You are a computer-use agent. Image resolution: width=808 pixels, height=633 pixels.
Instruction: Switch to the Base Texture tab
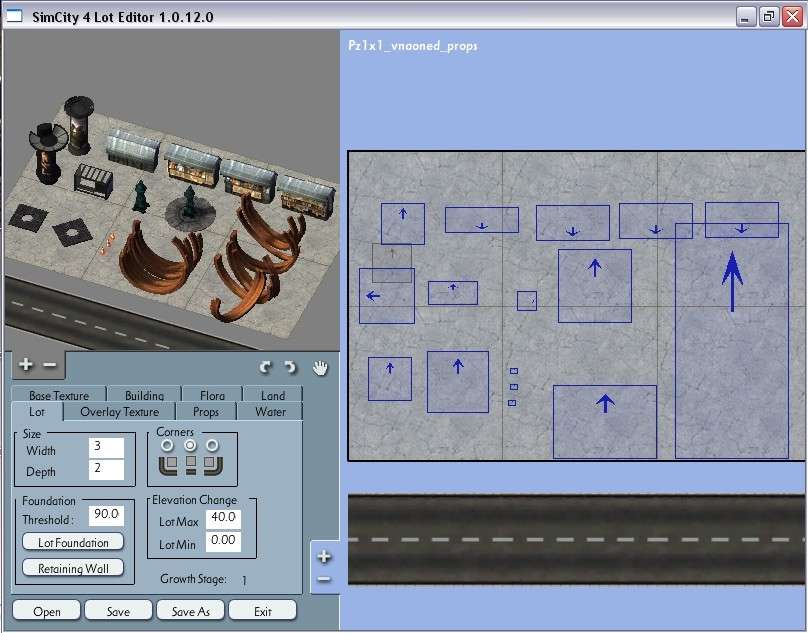(x=59, y=395)
